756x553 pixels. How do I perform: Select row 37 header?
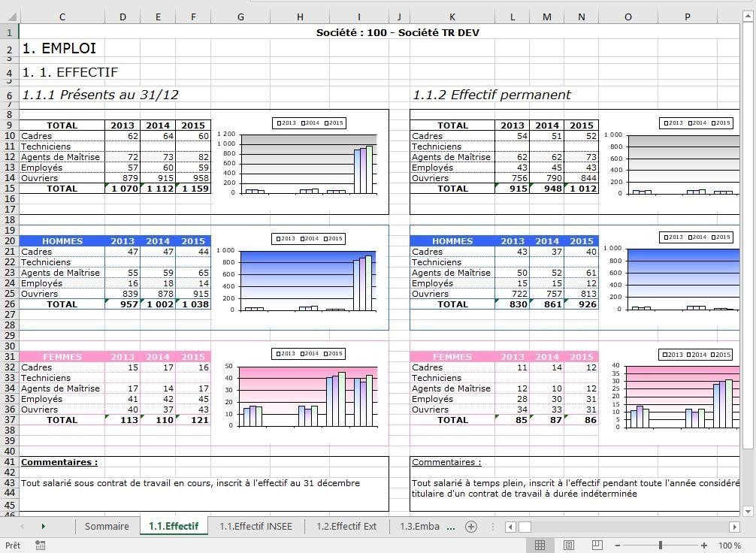(x=10, y=420)
